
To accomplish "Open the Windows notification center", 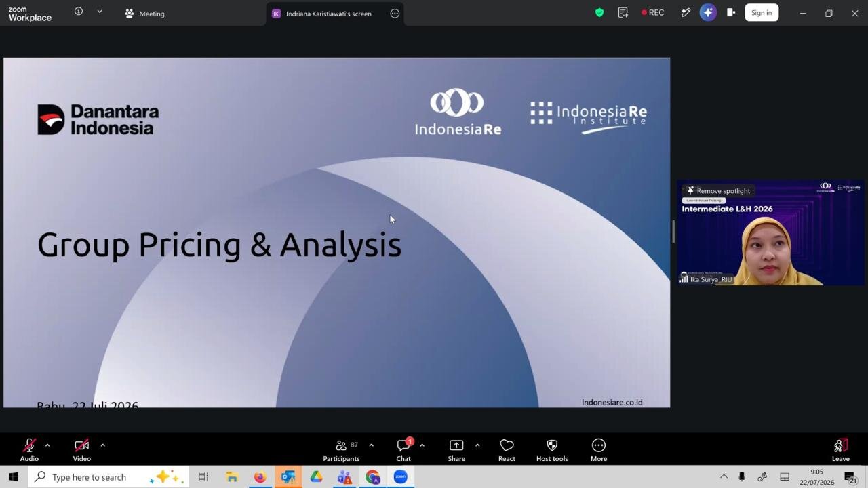I will [x=850, y=477].
